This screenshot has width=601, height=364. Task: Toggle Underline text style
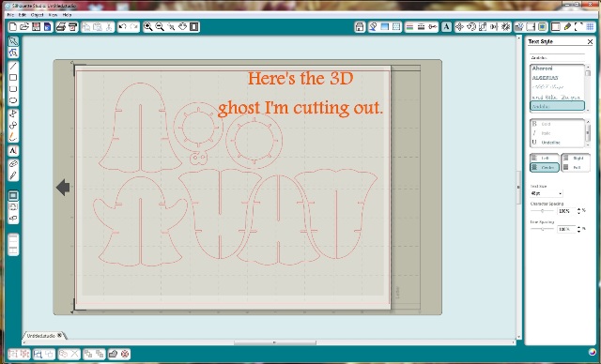point(546,143)
